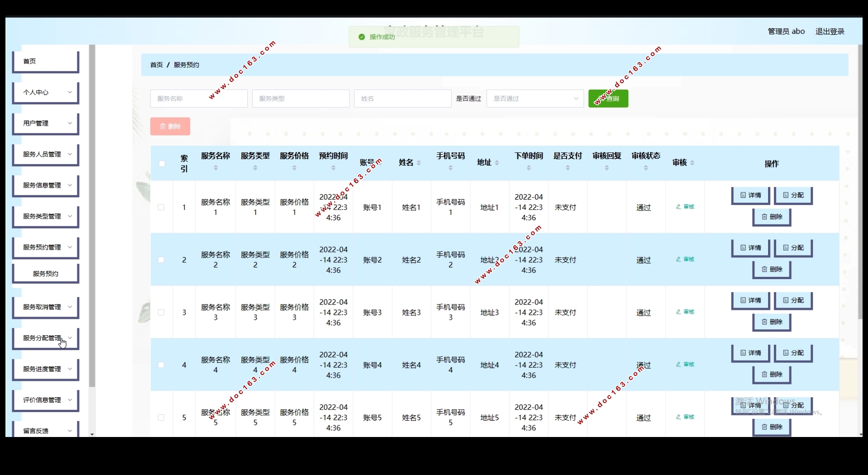Click 分配 for row 3

point(793,300)
